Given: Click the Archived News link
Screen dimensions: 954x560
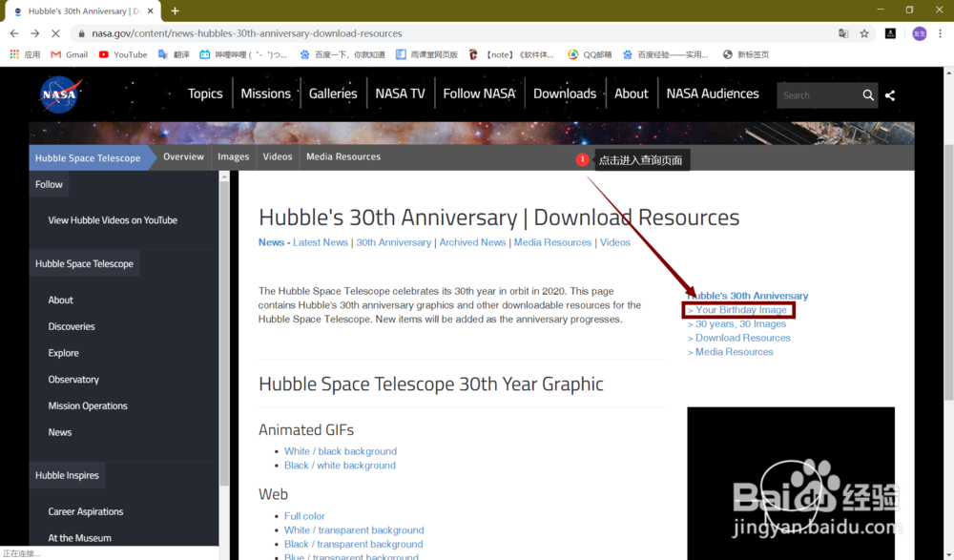Looking at the screenshot, I should 472,242.
